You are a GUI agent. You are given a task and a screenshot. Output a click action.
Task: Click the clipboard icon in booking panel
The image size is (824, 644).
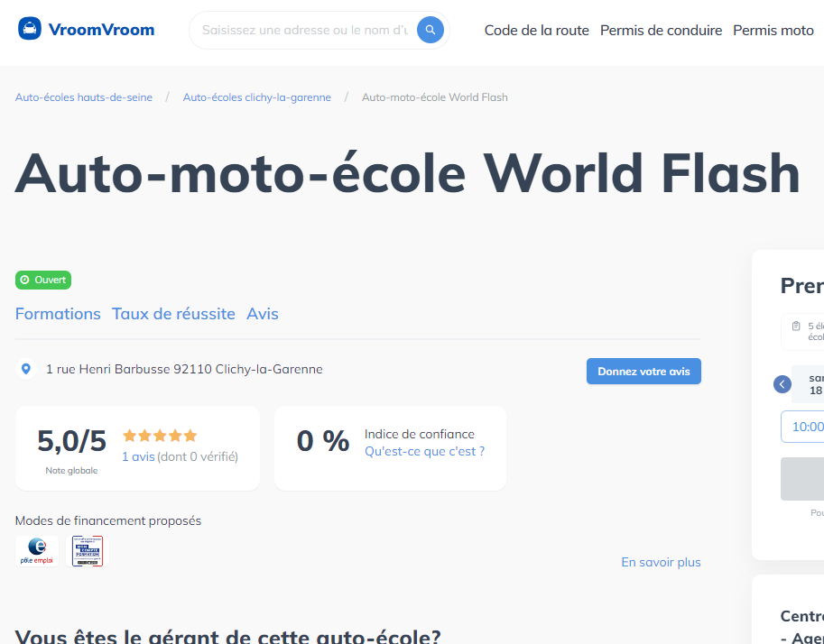[x=796, y=327]
